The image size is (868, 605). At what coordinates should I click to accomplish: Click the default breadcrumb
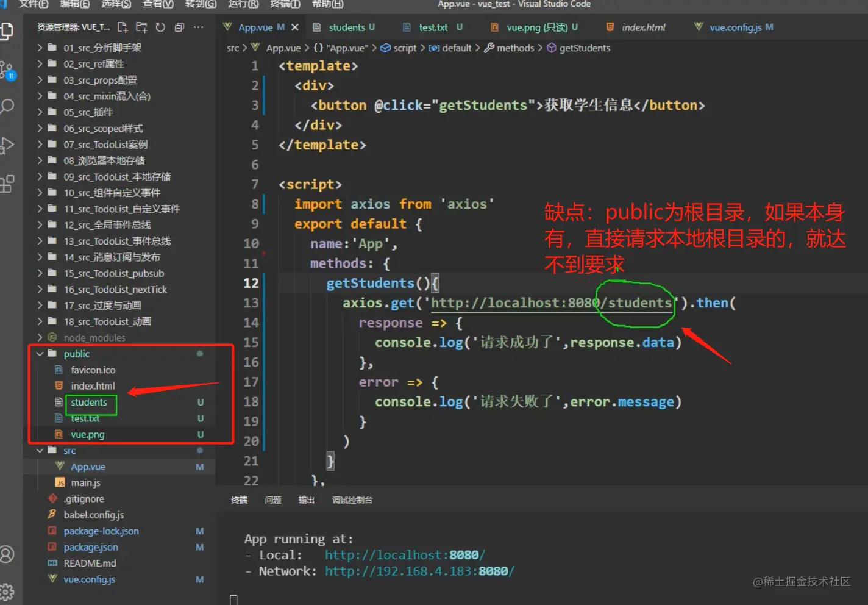tap(450, 48)
